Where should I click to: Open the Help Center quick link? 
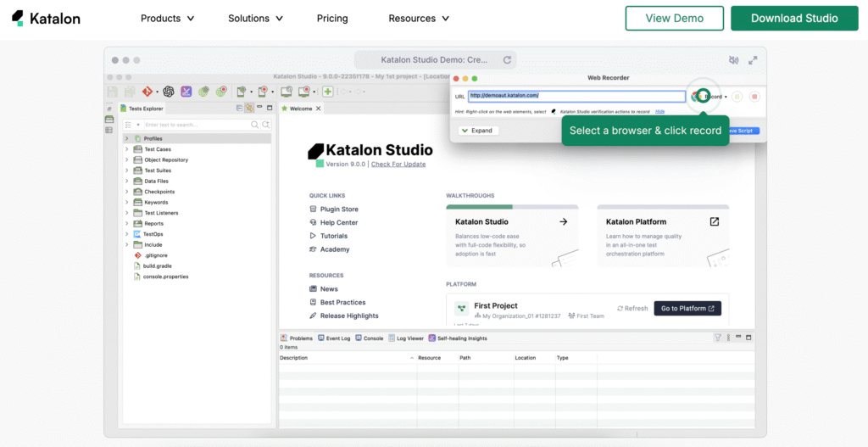pyautogui.click(x=334, y=223)
